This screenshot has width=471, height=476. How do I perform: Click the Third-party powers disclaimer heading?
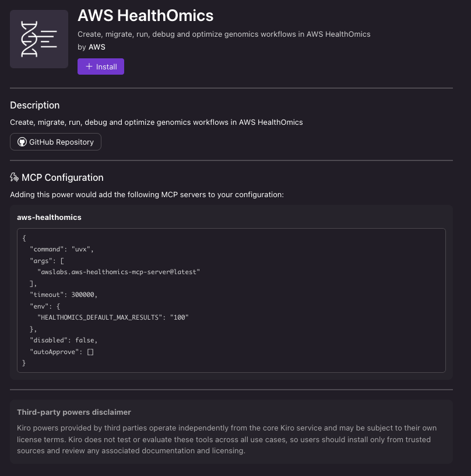73,412
